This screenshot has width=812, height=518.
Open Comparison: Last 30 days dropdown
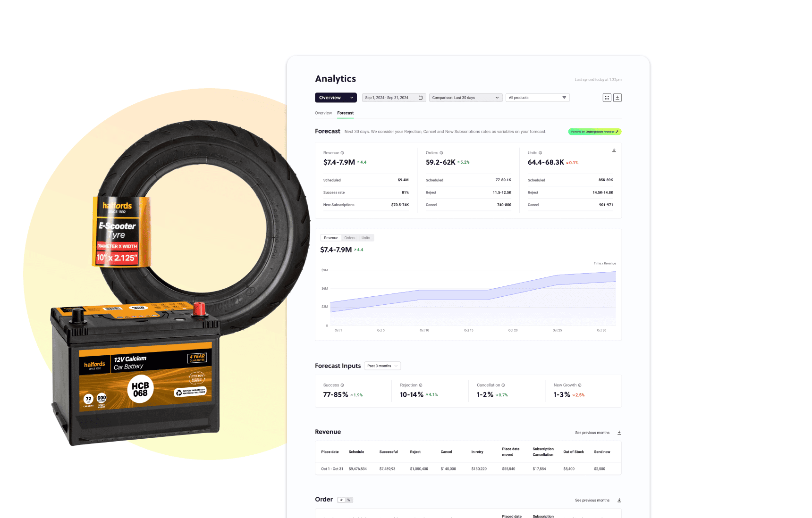pyautogui.click(x=465, y=98)
